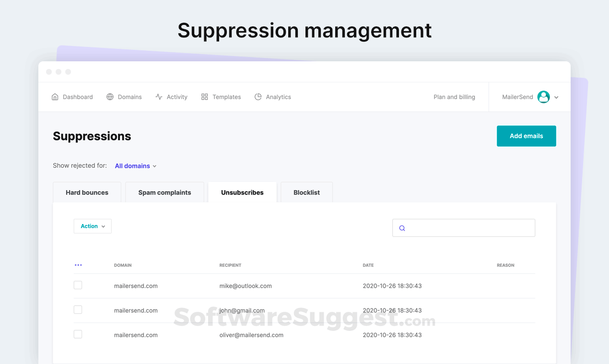Image resolution: width=609 pixels, height=364 pixels.
Task: Expand the Action dropdown
Action: tap(92, 226)
